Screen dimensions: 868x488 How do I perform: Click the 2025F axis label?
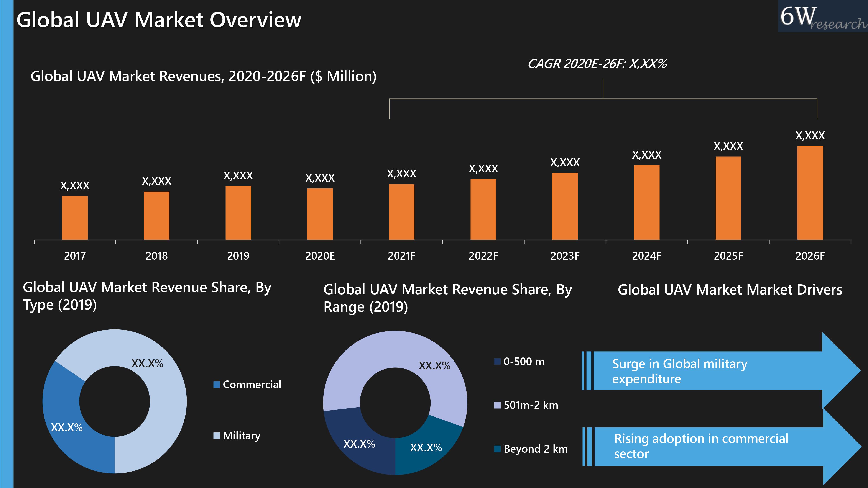pyautogui.click(x=728, y=256)
